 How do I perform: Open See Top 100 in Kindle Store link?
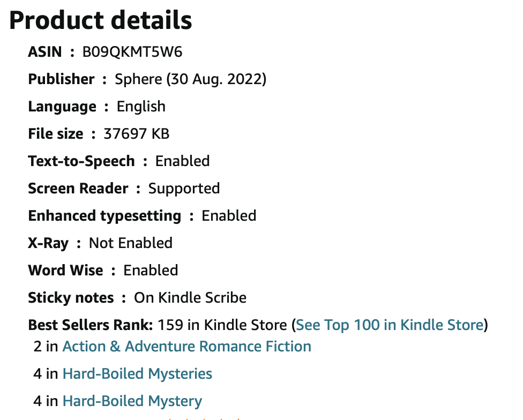390,325
